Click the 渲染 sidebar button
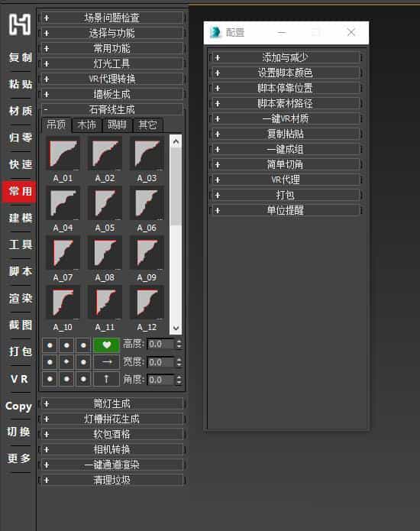The width and height of the screenshot is (420, 531). click(x=21, y=298)
